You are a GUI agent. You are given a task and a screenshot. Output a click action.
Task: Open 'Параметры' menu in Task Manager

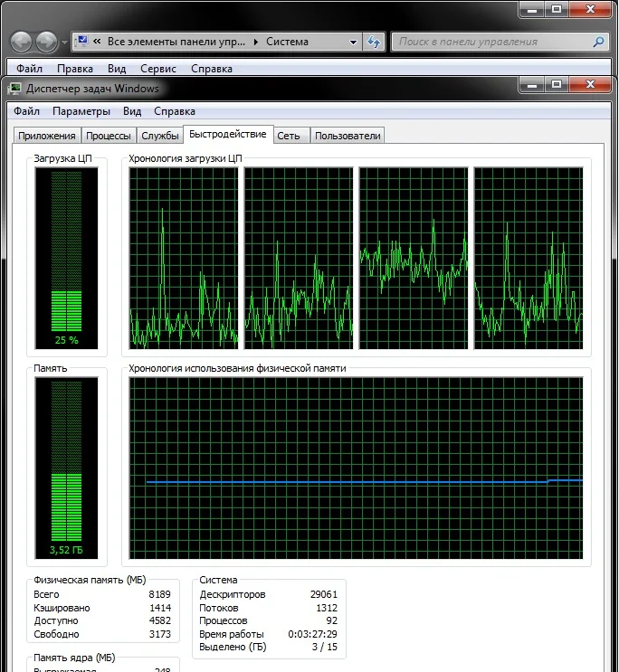click(x=81, y=111)
